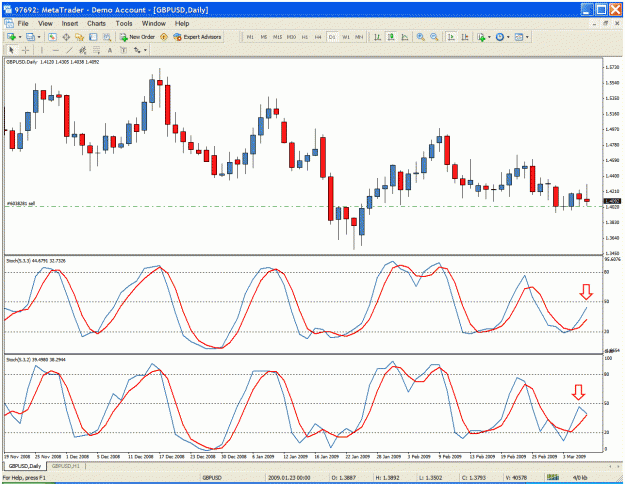The image size is (625, 484).
Task: Switch to MN monthly timeframe
Action: click(x=359, y=37)
